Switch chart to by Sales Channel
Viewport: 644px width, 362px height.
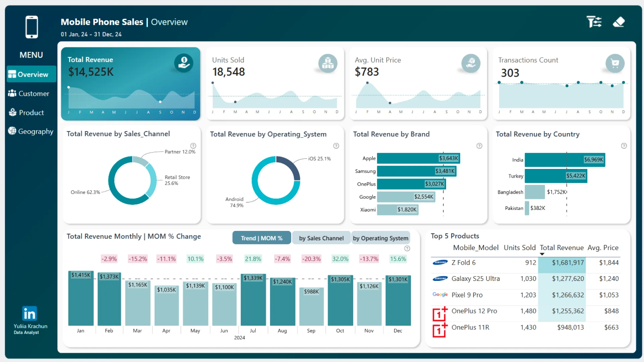[321, 238]
